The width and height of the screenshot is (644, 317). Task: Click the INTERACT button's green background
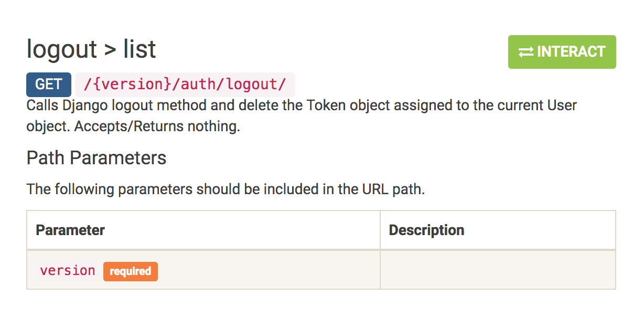[x=562, y=51]
